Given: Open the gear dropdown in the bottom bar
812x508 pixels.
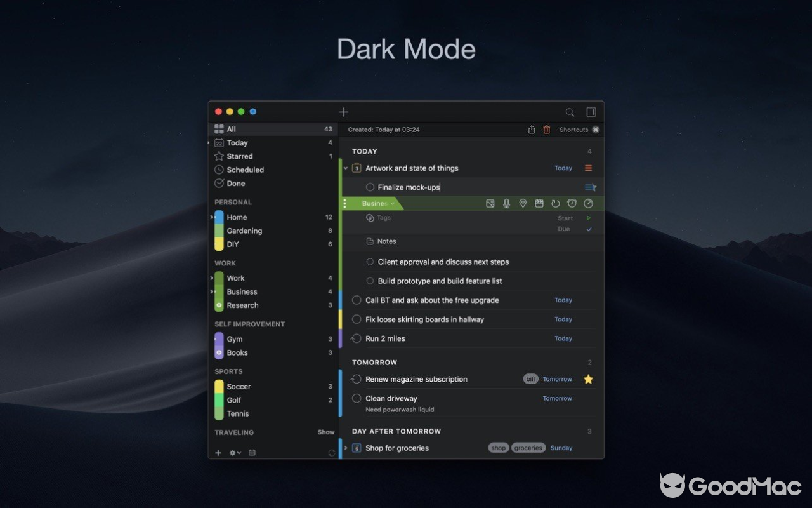Looking at the screenshot, I should pos(234,453).
